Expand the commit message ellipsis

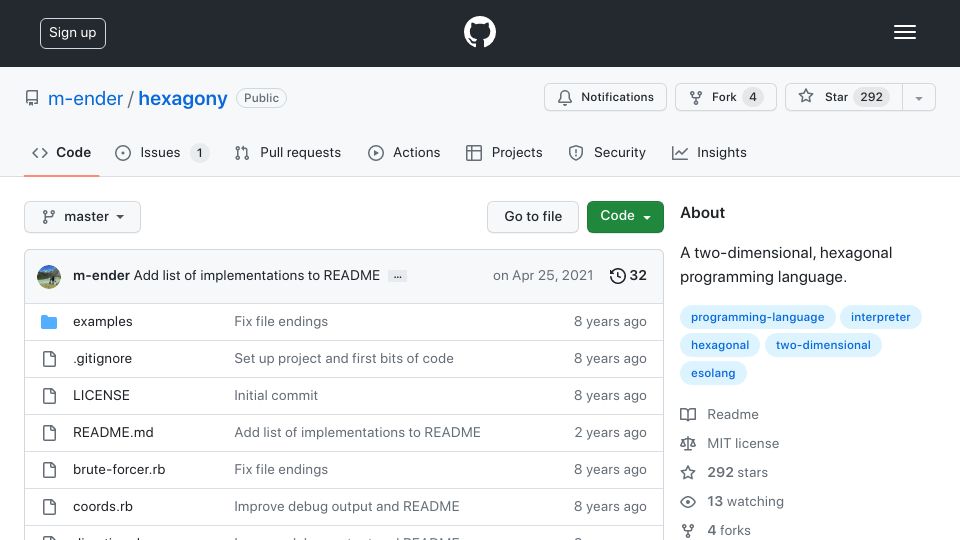pyautogui.click(x=397, y=277)
